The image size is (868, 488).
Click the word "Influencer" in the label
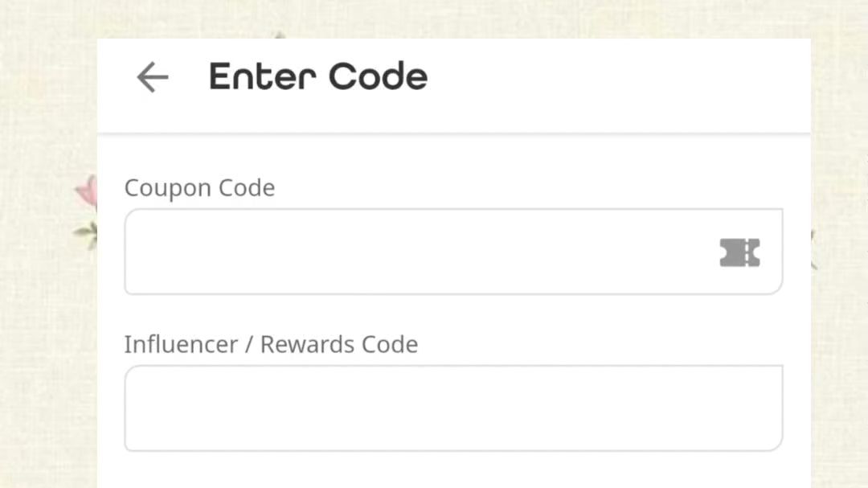(x=181, y=344)
